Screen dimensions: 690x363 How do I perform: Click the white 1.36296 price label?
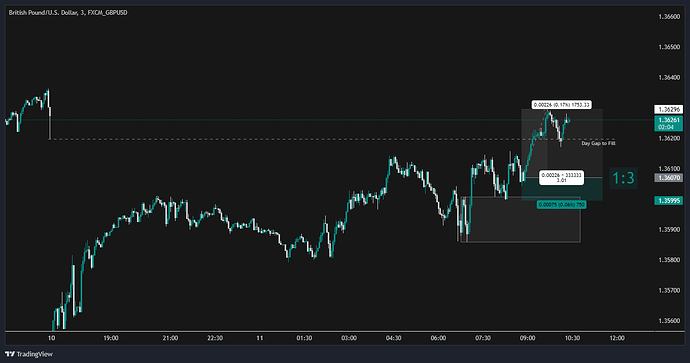[668, 109]
